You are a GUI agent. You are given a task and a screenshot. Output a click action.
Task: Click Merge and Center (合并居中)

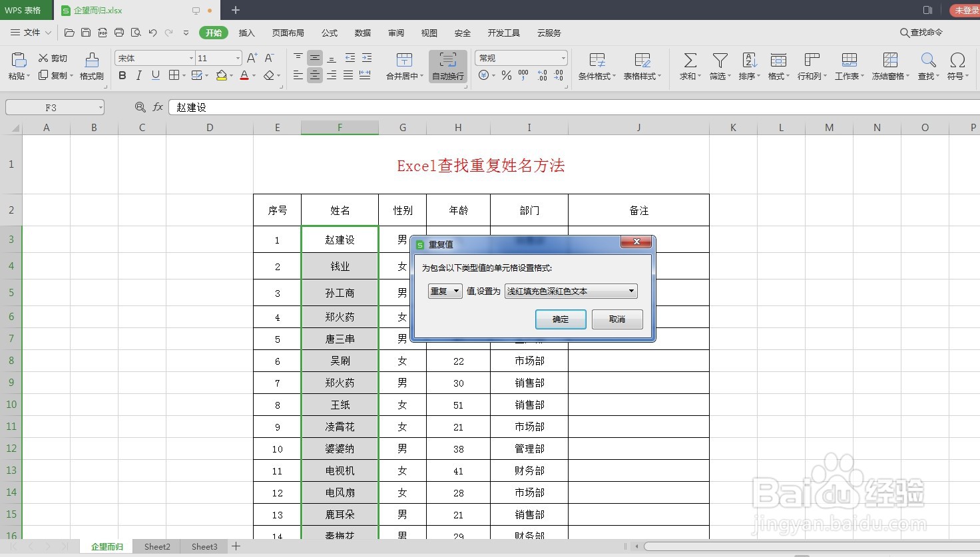point(404,67)
